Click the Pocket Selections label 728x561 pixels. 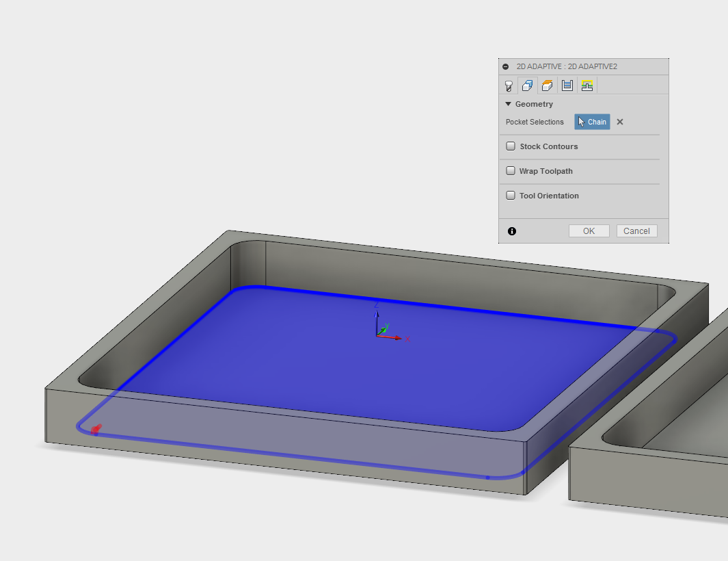click(535, 122)
